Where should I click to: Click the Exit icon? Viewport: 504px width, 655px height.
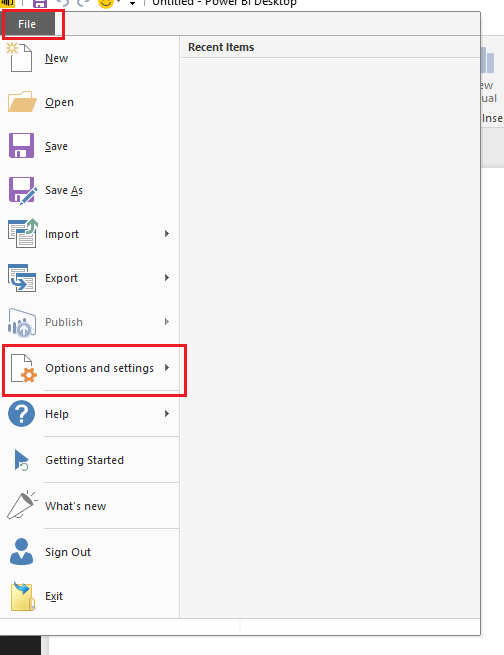coord(22,596)
